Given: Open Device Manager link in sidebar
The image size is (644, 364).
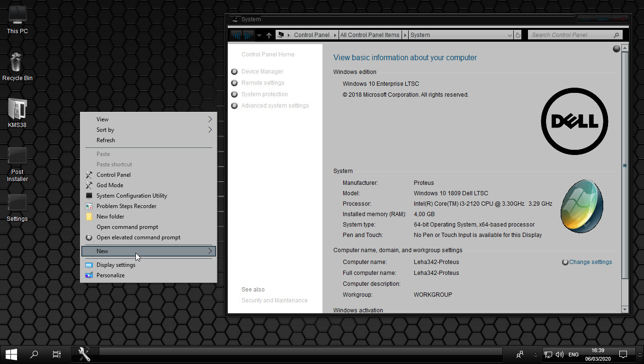Looking at the screenshot, I should pyautogui.click(x=262, y=72).
